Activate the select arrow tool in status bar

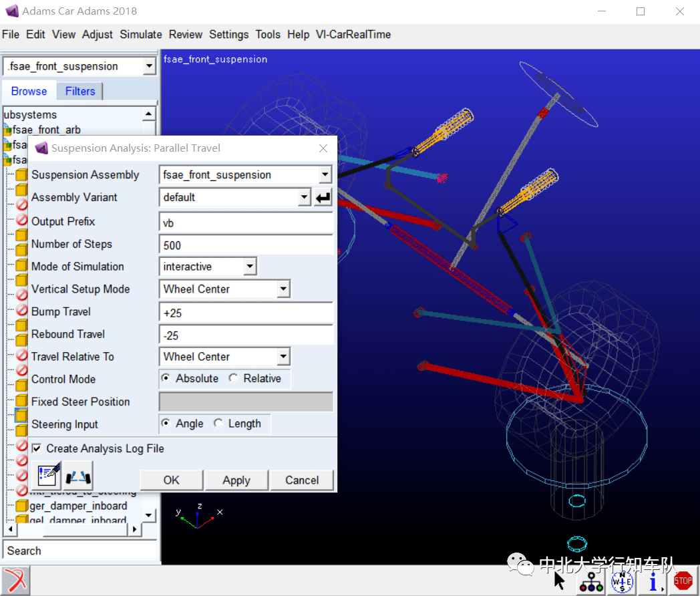(559, 581)
